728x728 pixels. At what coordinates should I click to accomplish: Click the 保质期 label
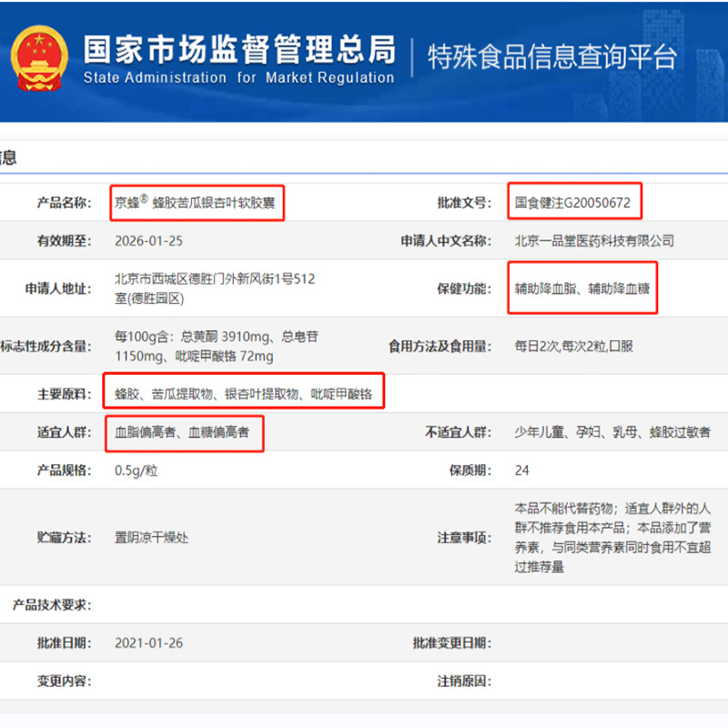[470, 470]
